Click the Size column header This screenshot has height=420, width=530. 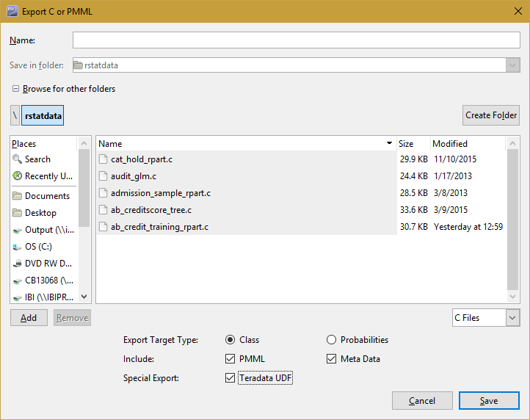coord(413,143)
